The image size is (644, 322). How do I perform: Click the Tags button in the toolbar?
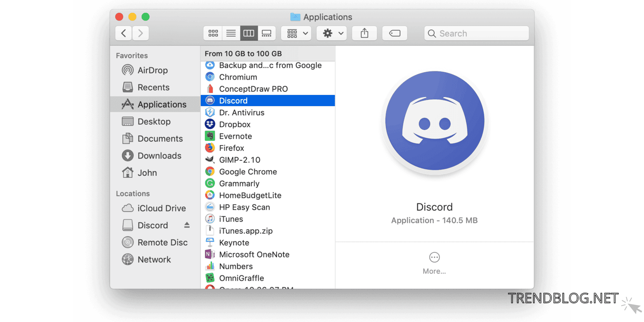[x=394, y=33]
